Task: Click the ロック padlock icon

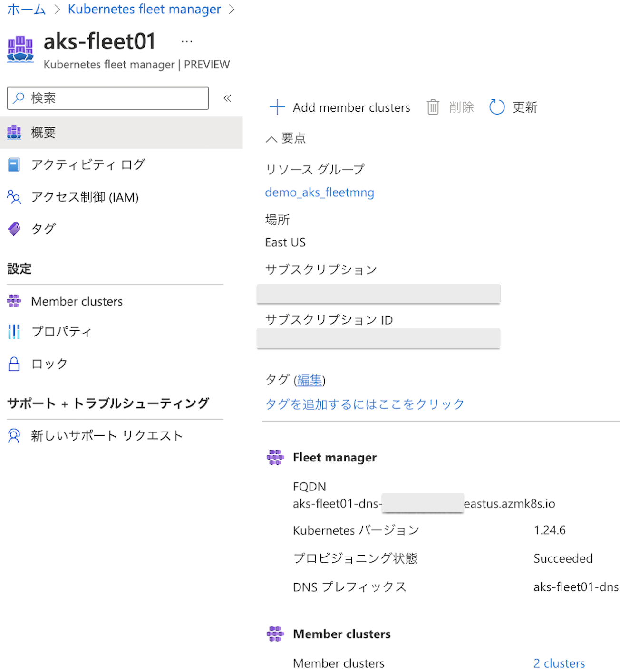Action: tap(13, 363)
